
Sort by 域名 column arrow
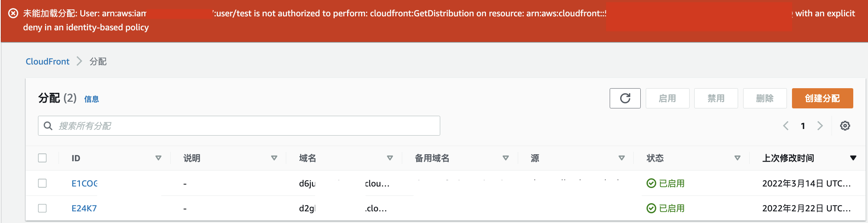[390, 158]
